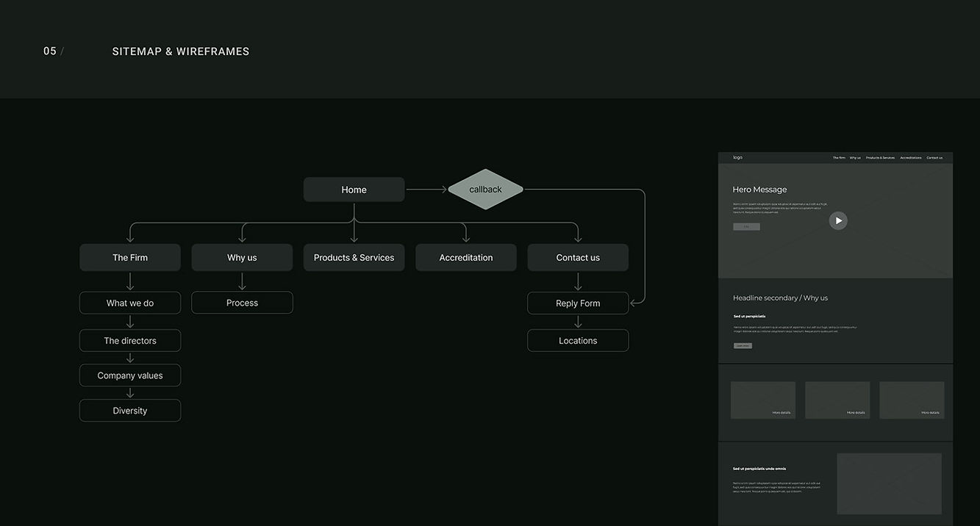Click the logo in wireframe header
Screen dimensions: 980x526
737,157
